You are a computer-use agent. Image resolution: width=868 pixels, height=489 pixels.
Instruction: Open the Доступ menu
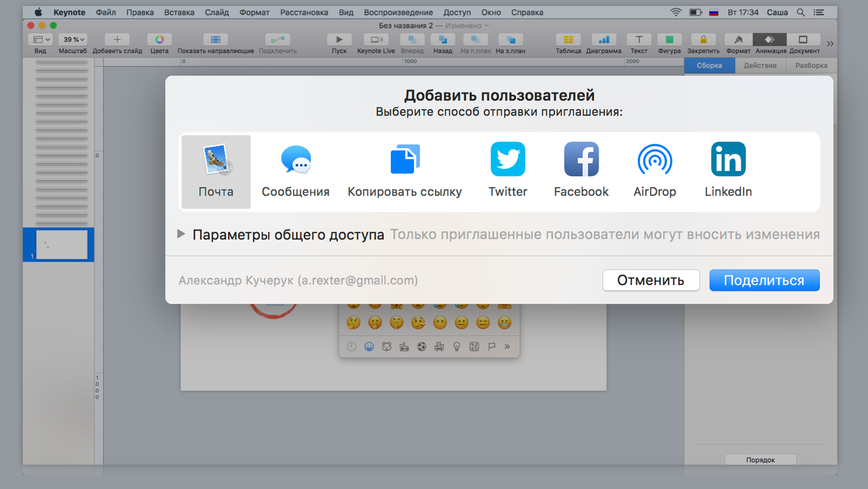click(457, 12)
